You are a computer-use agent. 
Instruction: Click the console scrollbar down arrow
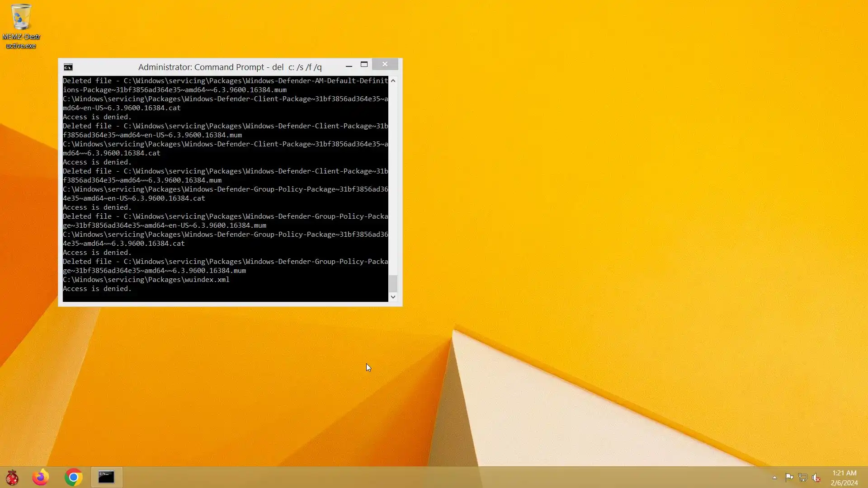pyautogui.click(x=393, y=297)
